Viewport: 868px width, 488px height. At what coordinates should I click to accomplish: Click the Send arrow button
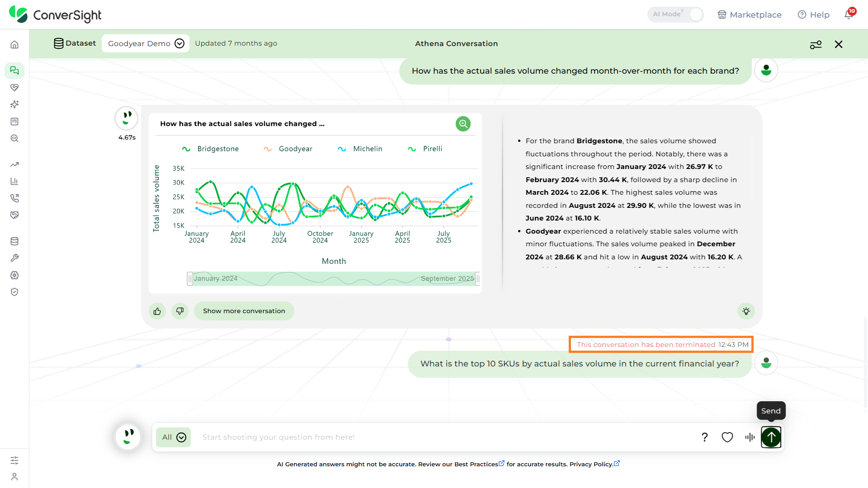click(x=771, y=437)
